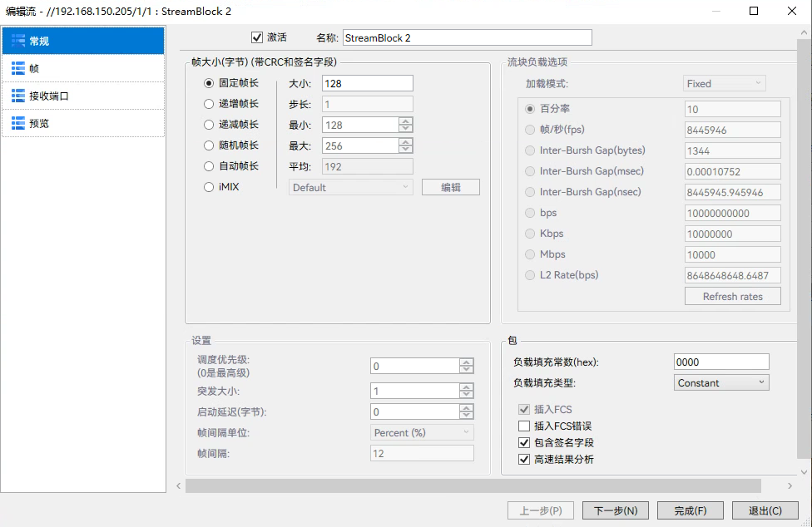Click 完成 to finish the wizard
This screenshot has width=812, height=527.
point(690,510)
